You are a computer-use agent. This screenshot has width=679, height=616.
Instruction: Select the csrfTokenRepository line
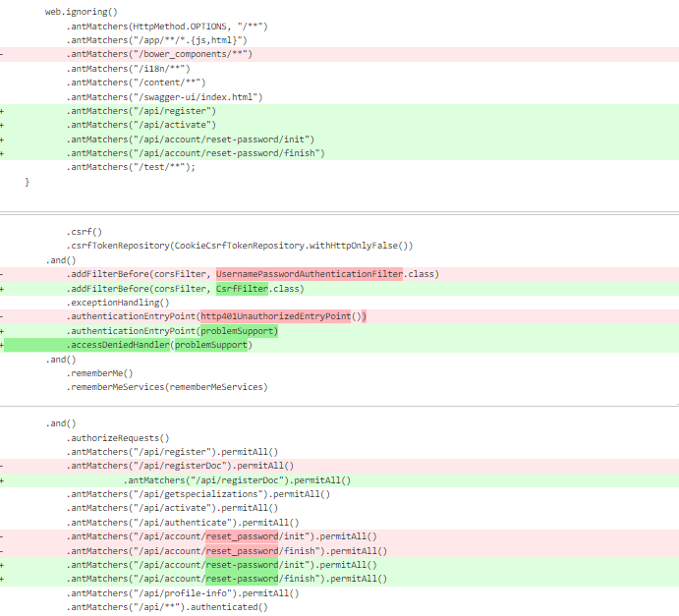(240, 246)
